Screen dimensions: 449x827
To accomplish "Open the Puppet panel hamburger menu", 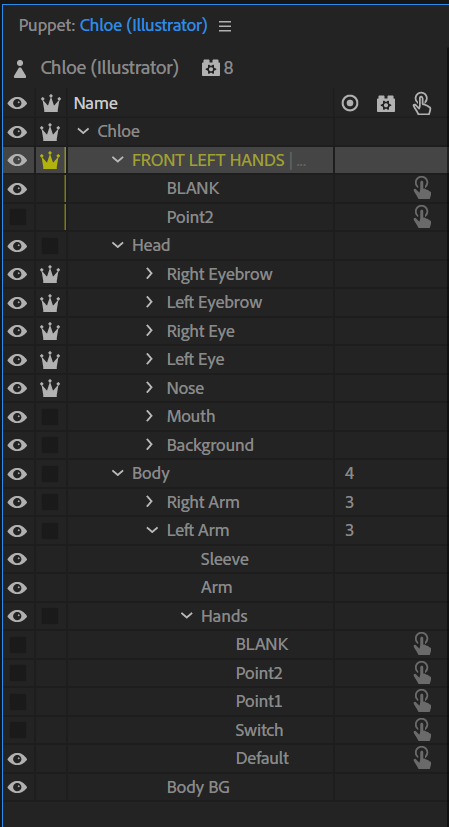I will pos(225,26).
